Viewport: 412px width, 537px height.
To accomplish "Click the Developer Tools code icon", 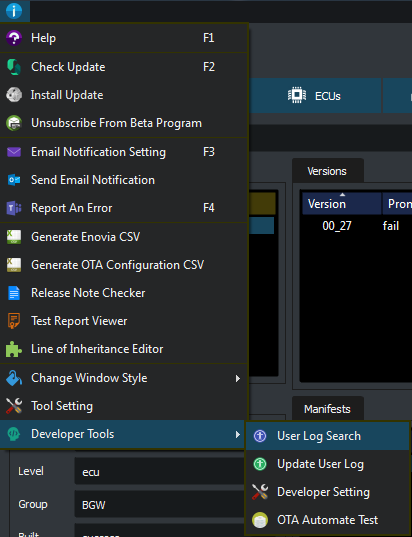I will (14, 434).
